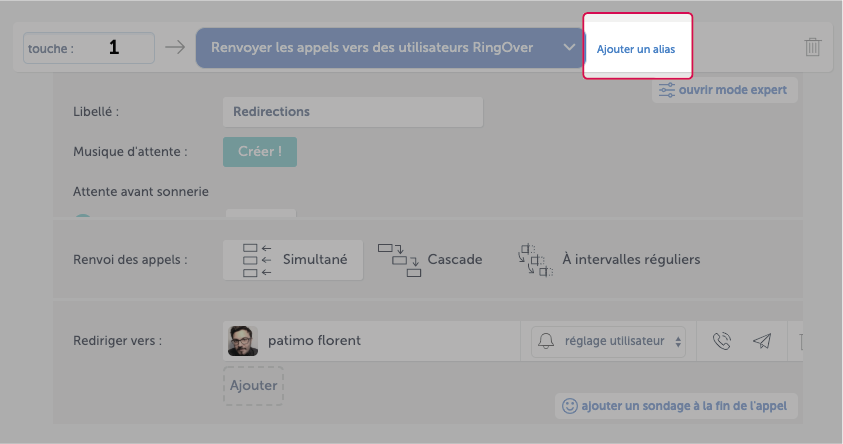843x444 pixels.
Task: Click the Ajouter un alias link
Action: click(636, 49)
